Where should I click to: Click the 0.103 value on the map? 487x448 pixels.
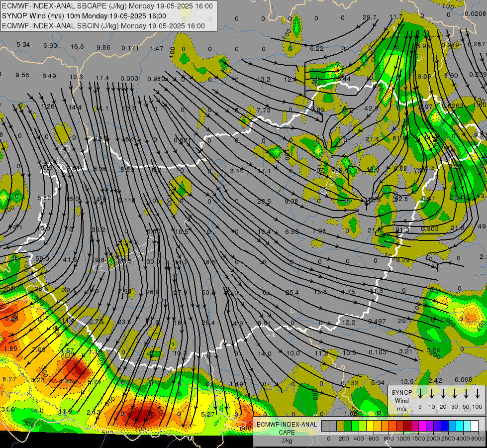click(378, 352)
